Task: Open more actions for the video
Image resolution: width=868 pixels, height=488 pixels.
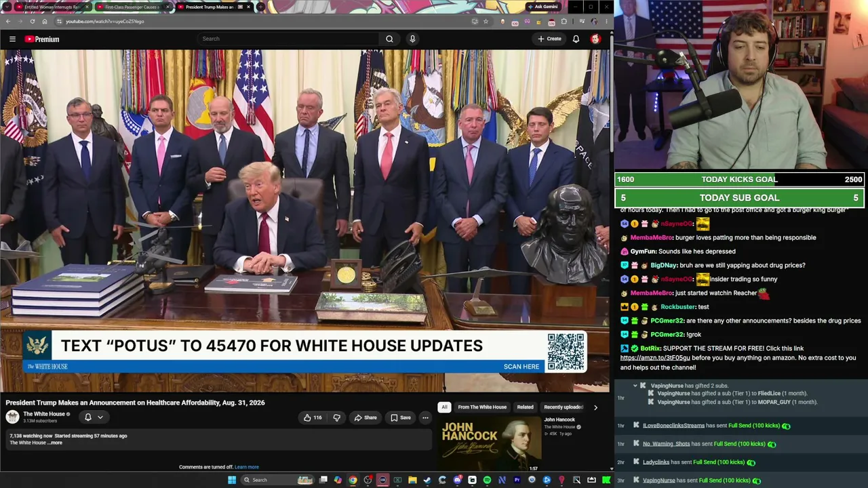Action: [x=425, y=418]
